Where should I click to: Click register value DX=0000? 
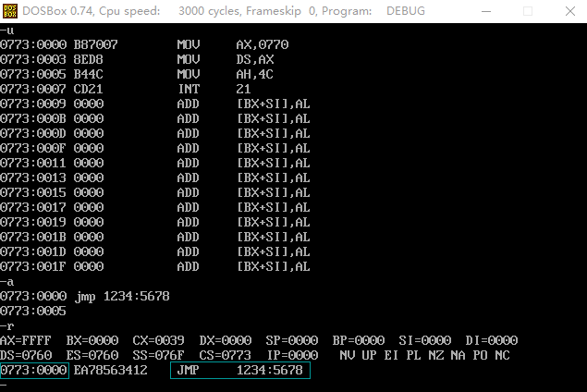coord(225,341)
